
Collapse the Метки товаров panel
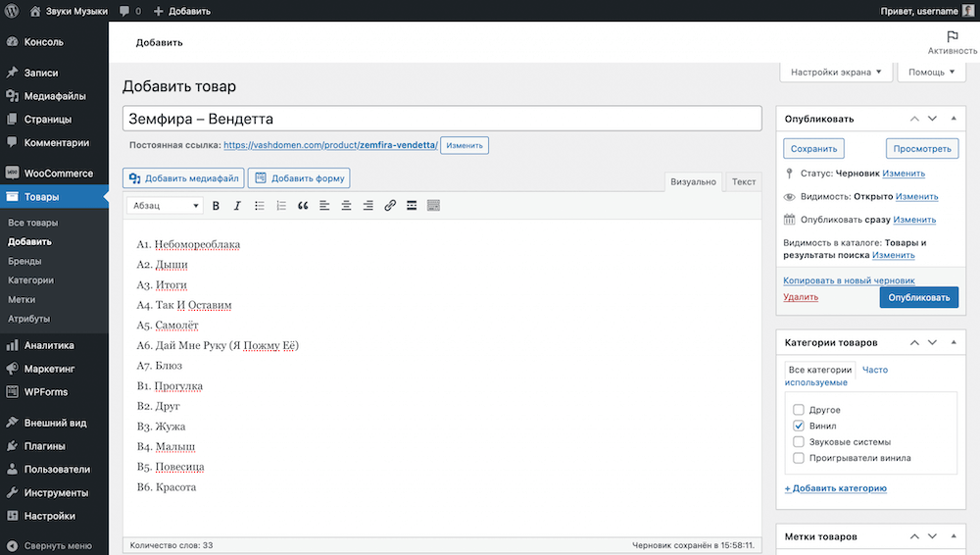click(954, 536)
